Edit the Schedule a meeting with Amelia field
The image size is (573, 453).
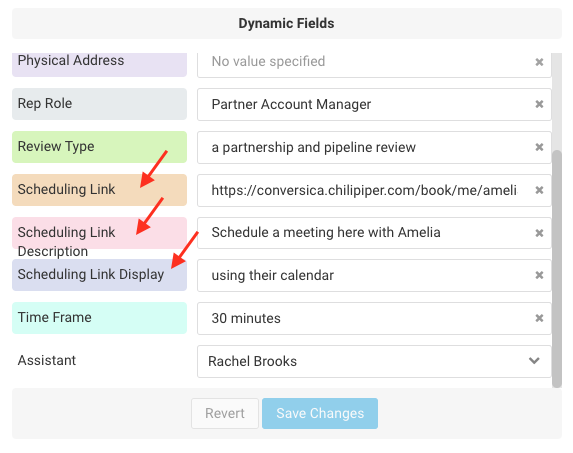point(365,233)
